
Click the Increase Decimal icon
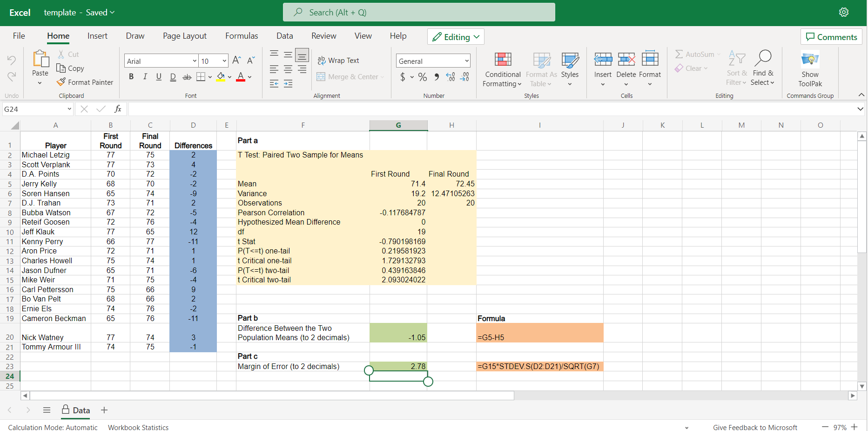[x=450, y=77]
